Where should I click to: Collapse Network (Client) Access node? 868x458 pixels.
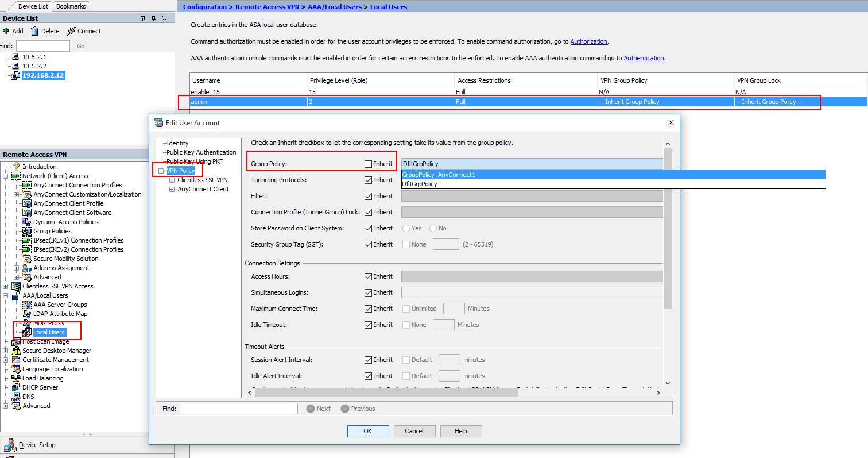[x=6, y=176]
